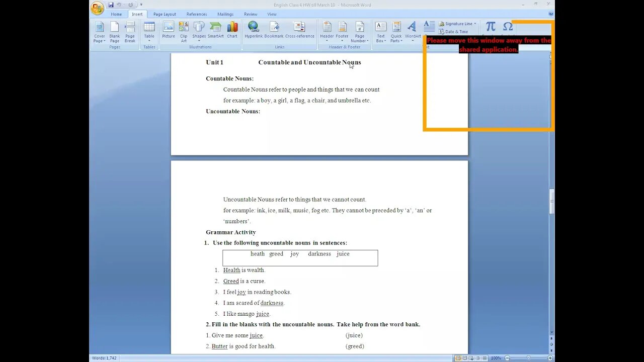Click the zoom slider handle
The width and height of the screenshot is (644, 362).
[x=528, y=358]
